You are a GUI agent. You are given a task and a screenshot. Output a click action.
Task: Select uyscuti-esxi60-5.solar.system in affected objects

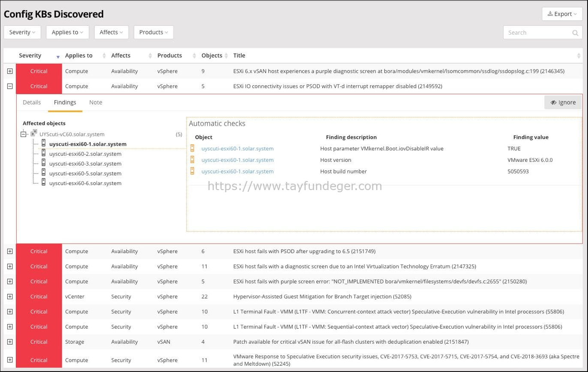pyautogui.click(x=85, y=173)
